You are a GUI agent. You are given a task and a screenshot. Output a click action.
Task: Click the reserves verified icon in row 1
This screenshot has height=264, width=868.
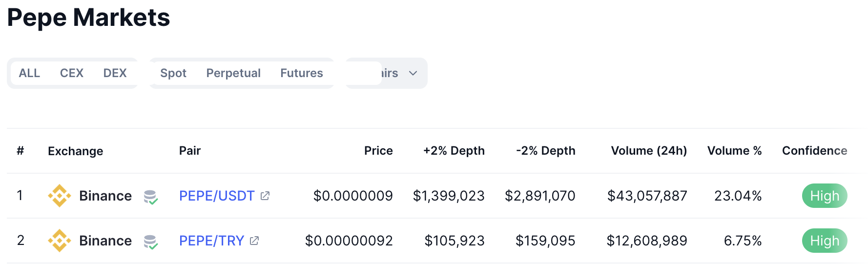point(151,197)
